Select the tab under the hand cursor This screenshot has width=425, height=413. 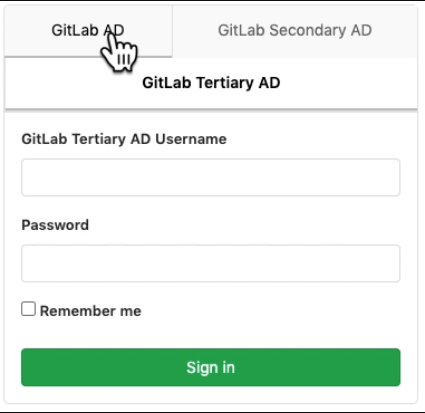pyautogui.click(x=88, y=31)
